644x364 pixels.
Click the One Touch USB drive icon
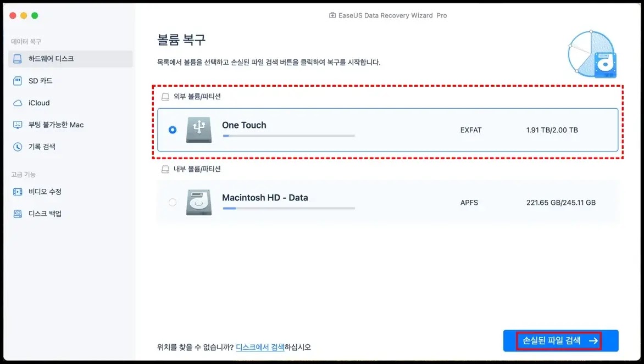199,130
